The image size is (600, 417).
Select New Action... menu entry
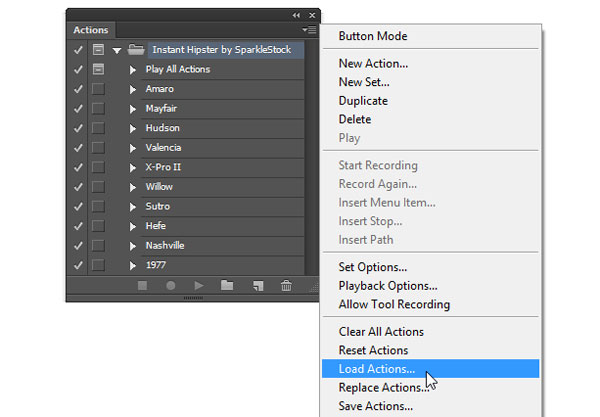(x=430, y=64)
